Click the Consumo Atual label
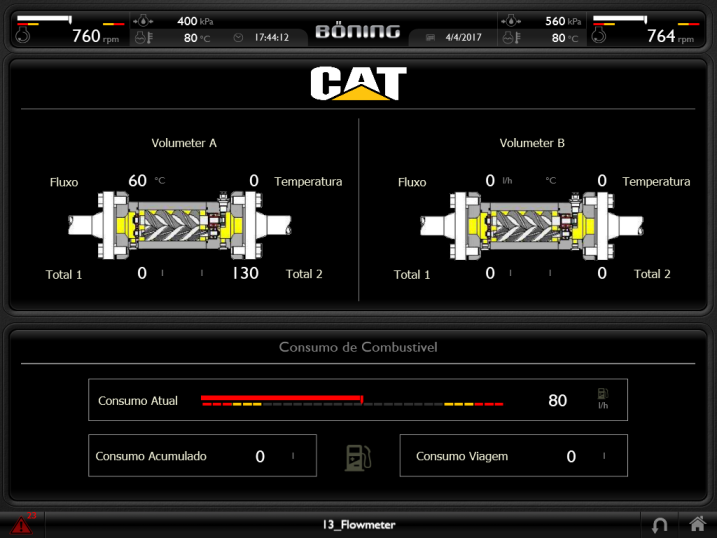 click(138, 401)
